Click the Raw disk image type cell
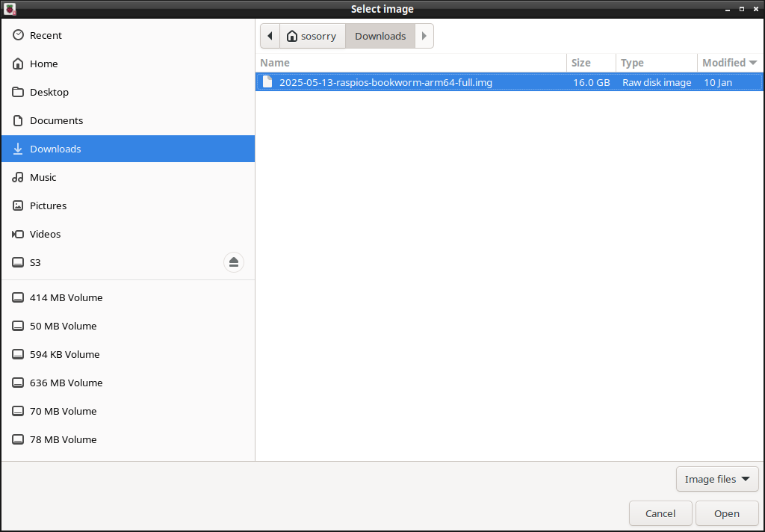Viewport: 765px width, 532px height. tap(657, 82)
